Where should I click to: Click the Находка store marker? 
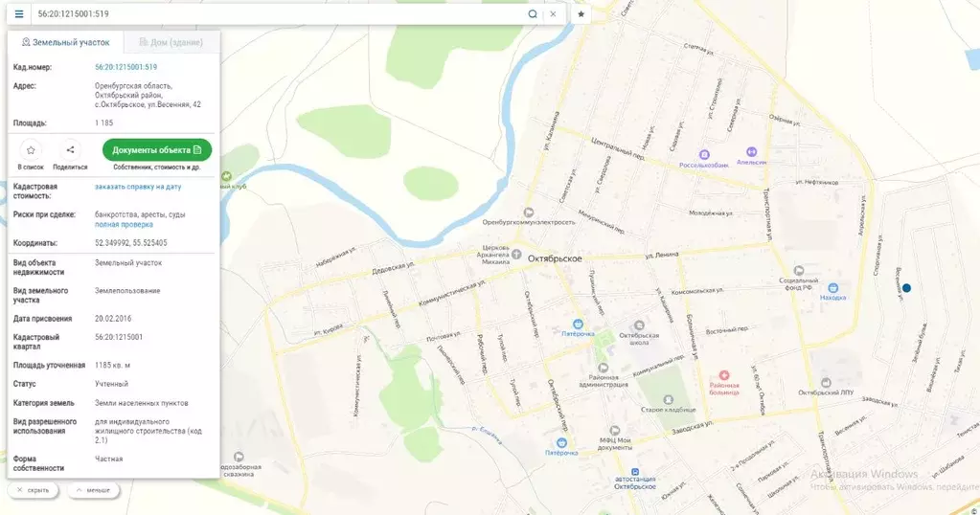point(832,287)
